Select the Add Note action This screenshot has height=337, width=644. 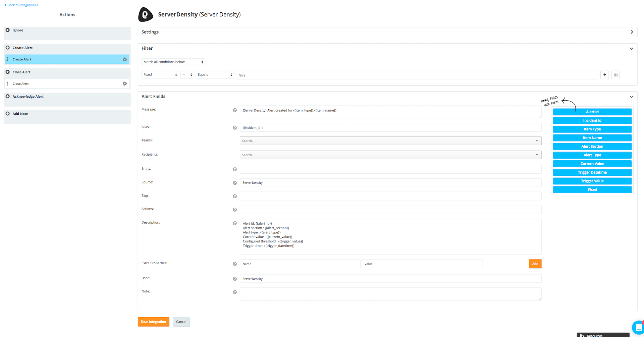67,117
